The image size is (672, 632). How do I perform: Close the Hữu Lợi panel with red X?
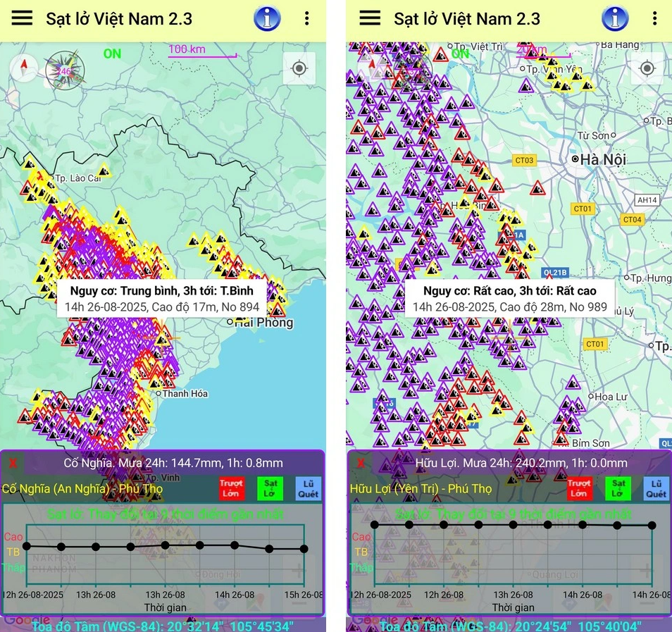coord(361,463)
